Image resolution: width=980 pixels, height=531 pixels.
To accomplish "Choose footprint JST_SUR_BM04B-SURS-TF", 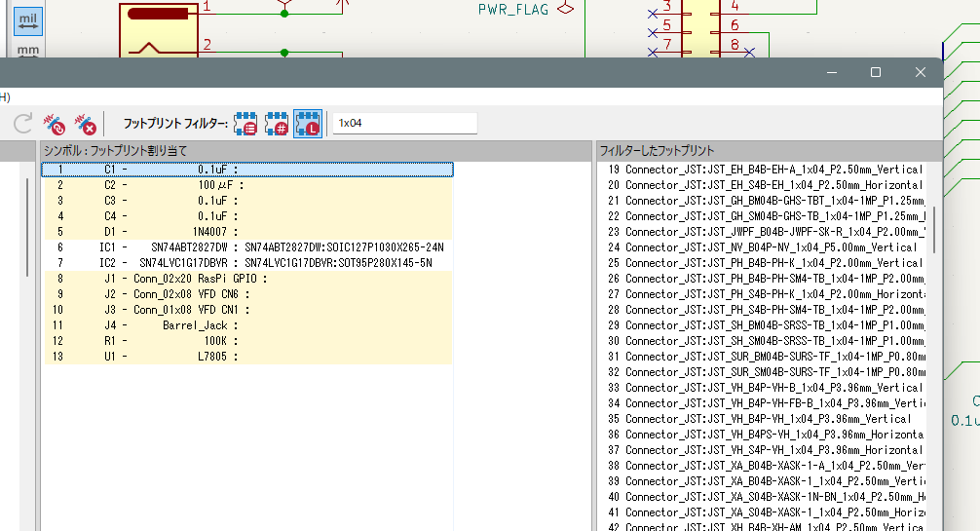I will tap(765, 357).
